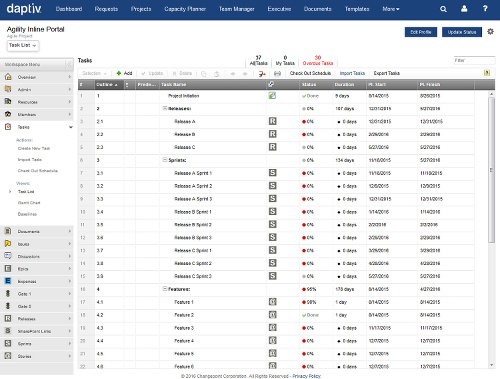Open the Privacy Policy link

(x=306, y=376)
